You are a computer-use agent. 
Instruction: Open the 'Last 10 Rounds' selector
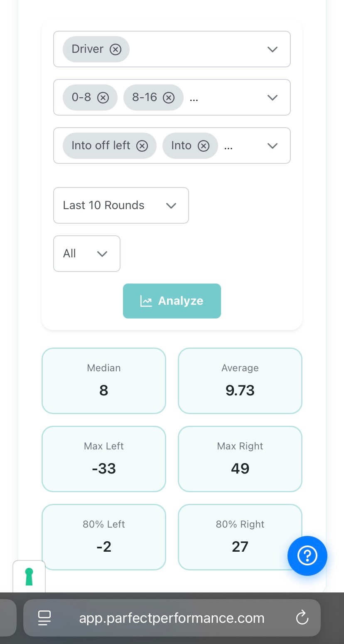[x=121, y=205]
